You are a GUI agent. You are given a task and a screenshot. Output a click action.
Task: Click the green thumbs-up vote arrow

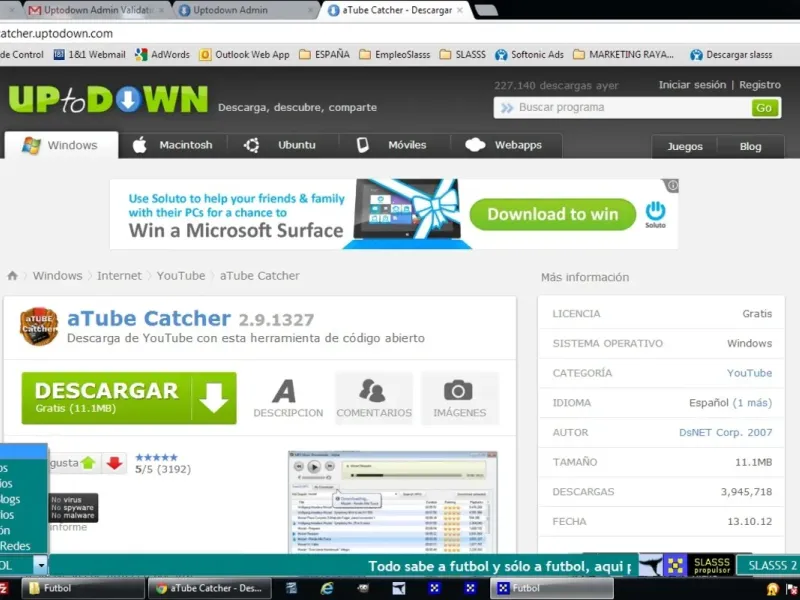point(88,463)
